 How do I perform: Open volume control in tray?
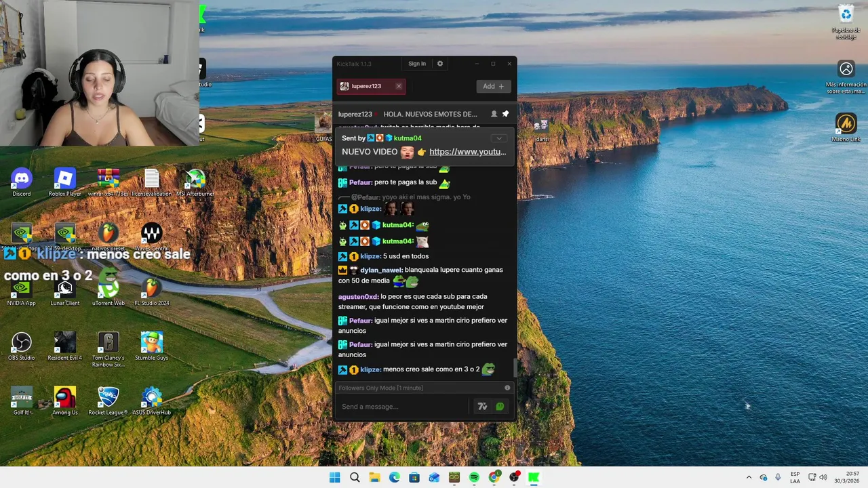(x=823, y=478)
